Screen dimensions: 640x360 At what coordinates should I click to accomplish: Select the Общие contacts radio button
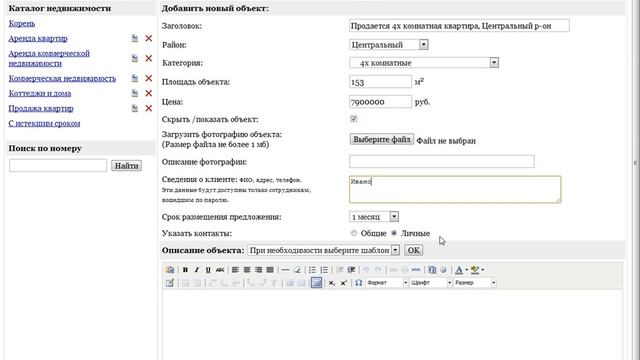(353, 233)
